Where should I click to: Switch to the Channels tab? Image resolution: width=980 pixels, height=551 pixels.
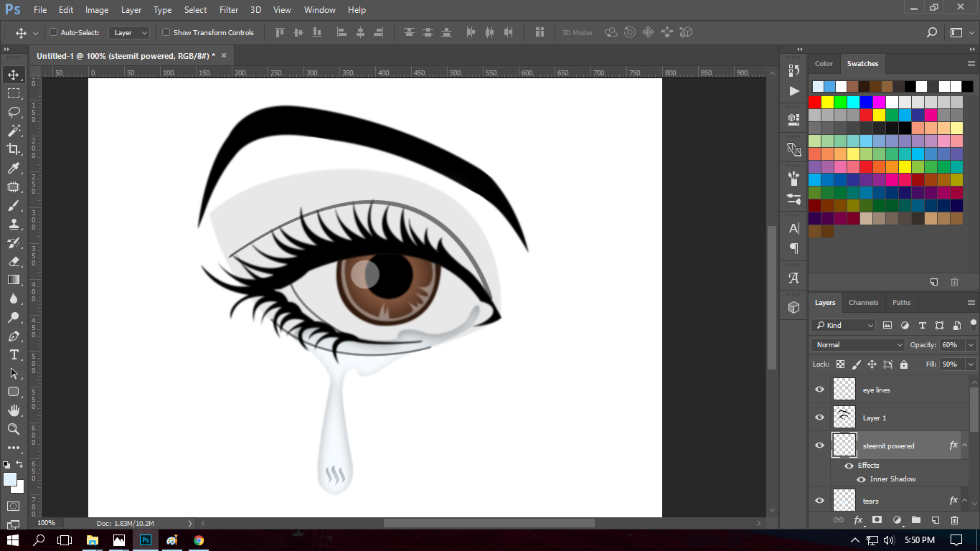tap(863, 303)
